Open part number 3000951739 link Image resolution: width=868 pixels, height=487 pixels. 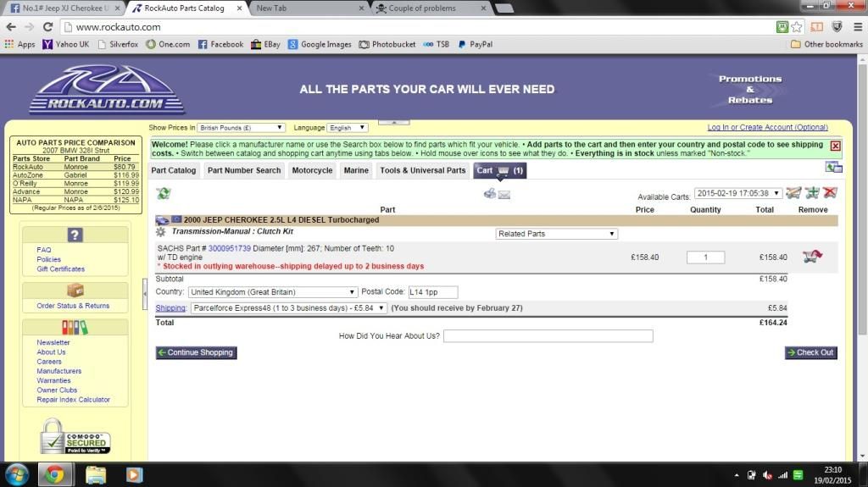click(x=229, y=248)
